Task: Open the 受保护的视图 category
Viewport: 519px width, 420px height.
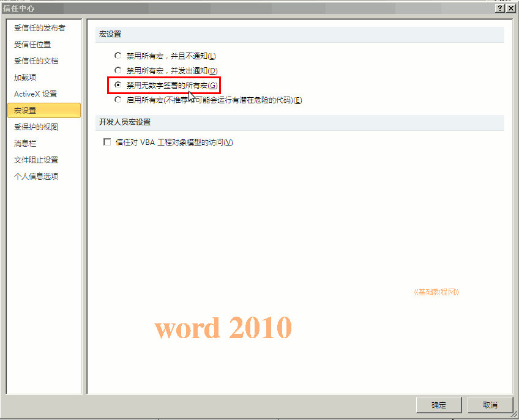Action: (x=36, y=127)
